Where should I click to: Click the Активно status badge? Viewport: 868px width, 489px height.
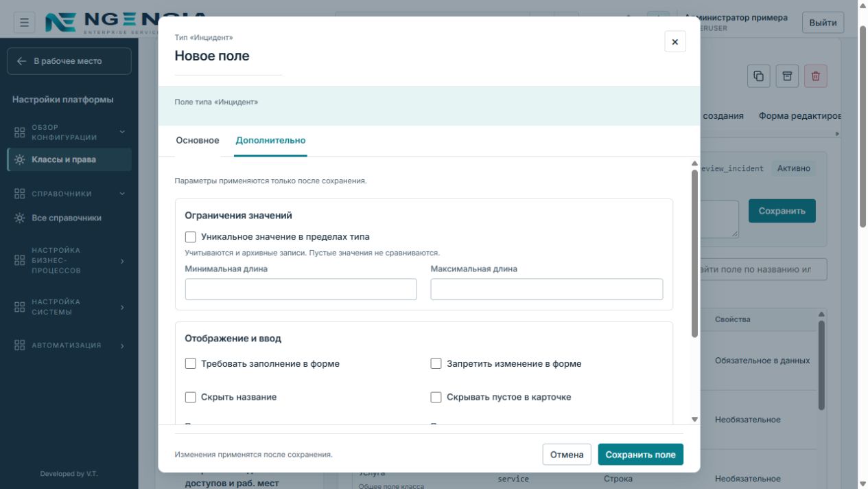(794, 168)
